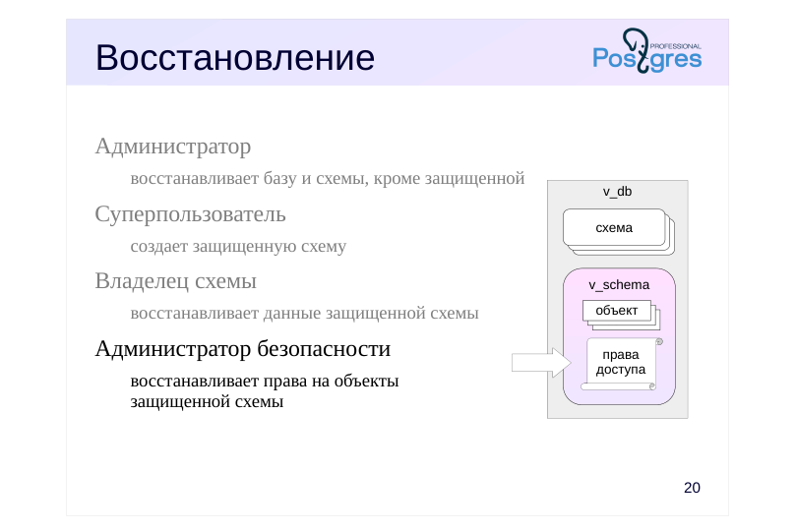Click the "v_db" label in diagram
Screen dimensions: 796x532
pyautogui.click(x=617, y=191)
